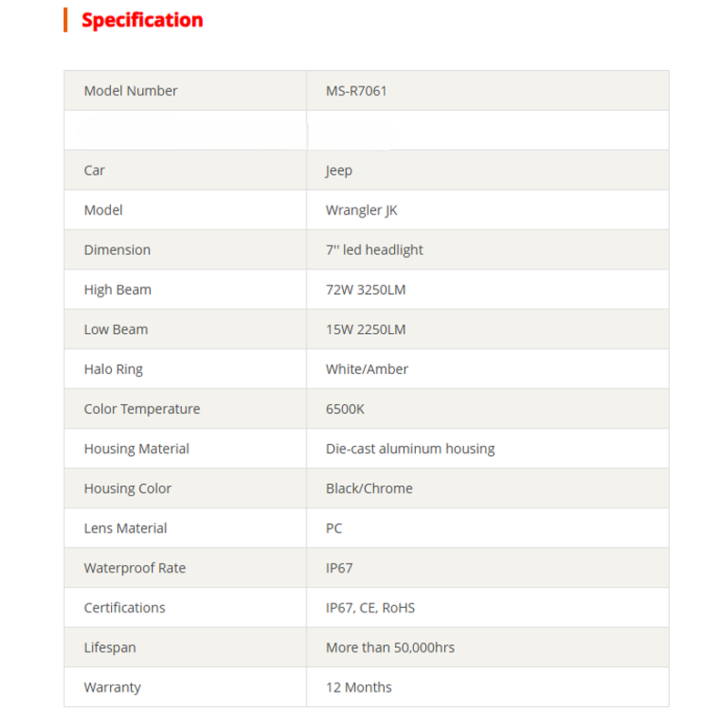Select the Model Number label cell

[131, 91]
